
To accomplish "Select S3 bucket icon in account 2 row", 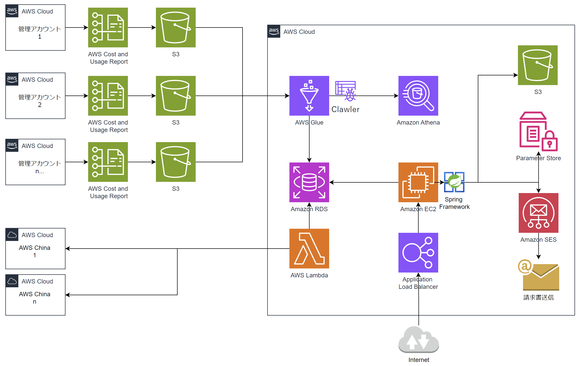I will click(x=176, y=96).
